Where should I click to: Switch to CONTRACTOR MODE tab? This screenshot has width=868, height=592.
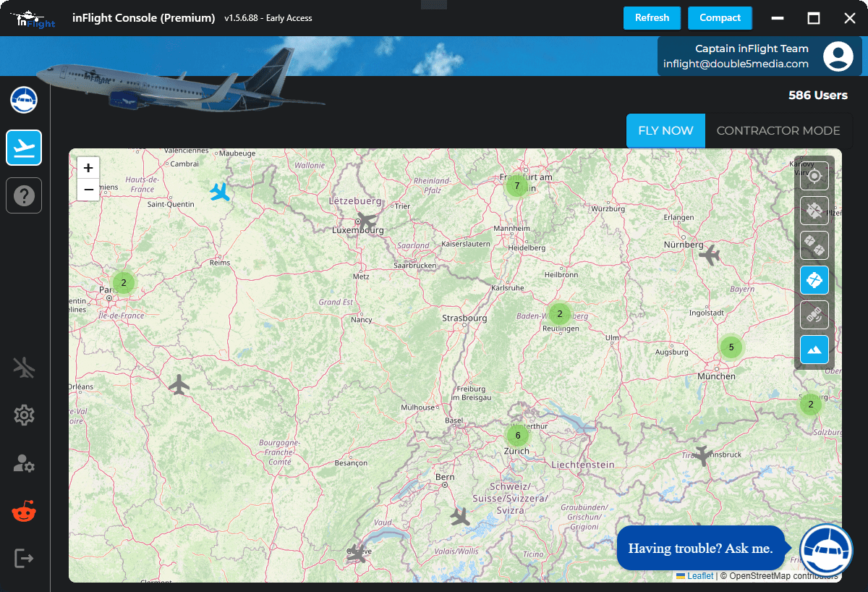tap(778, 131)
